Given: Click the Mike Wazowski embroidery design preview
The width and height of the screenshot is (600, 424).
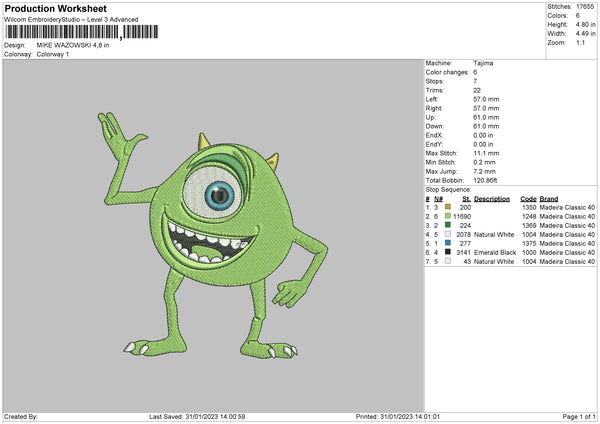Looking at the screenshot, I should (x=213, y=235).
